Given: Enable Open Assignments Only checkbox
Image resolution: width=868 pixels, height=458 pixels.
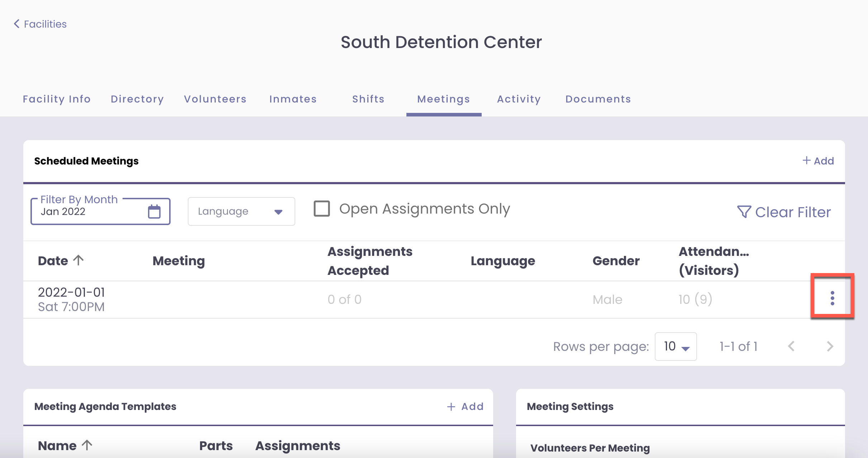Looking at the screenshot, I should pyautogui.click(x=321, y=209).
